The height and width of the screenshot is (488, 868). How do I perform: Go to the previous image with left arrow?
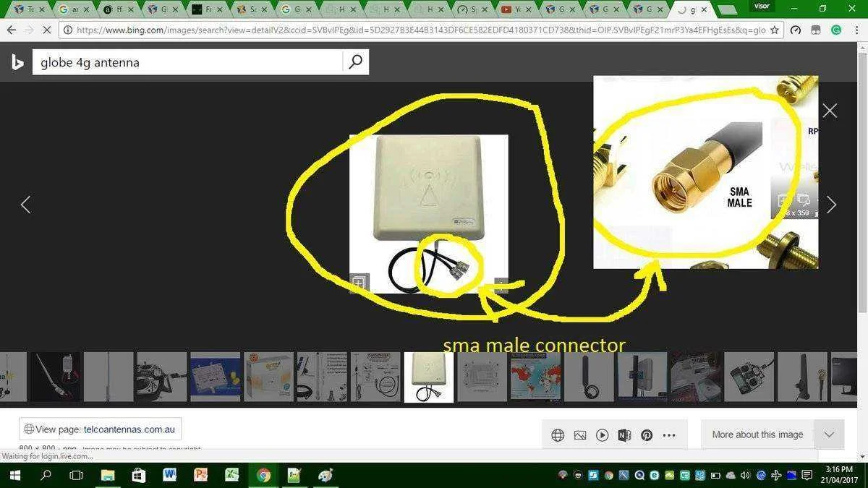25,205
